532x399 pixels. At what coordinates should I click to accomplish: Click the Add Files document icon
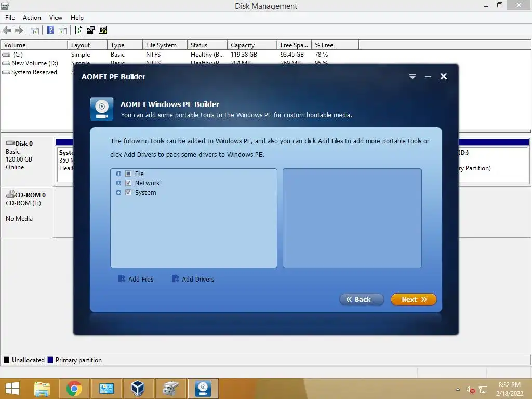tap(122, 278)
